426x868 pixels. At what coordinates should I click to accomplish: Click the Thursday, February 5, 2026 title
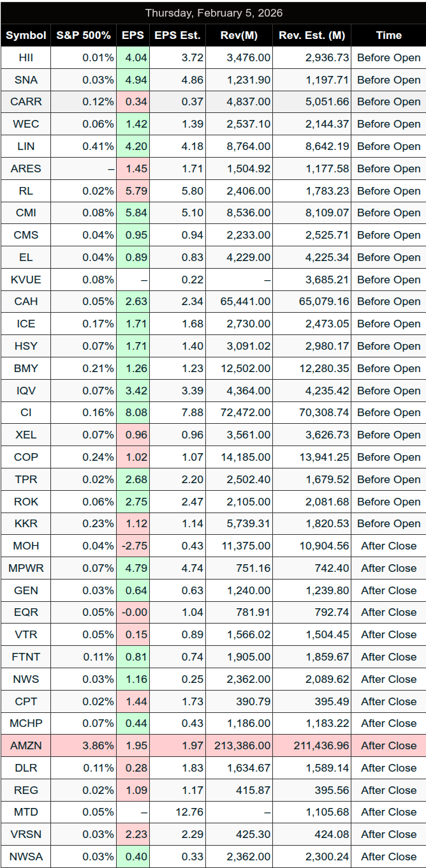tap(213, 13)
